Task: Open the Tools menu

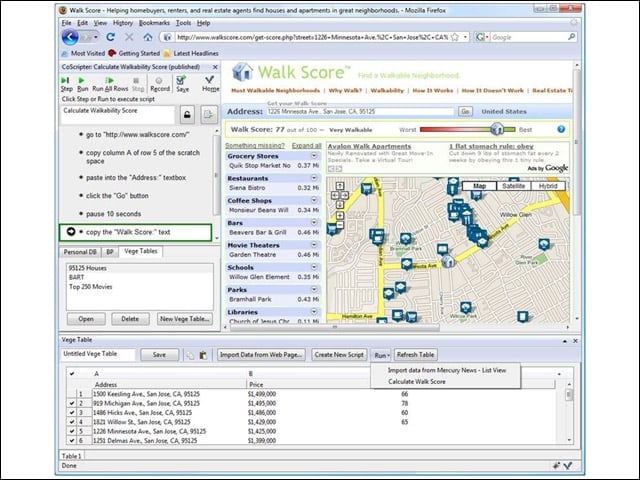Action: point(183,23)
